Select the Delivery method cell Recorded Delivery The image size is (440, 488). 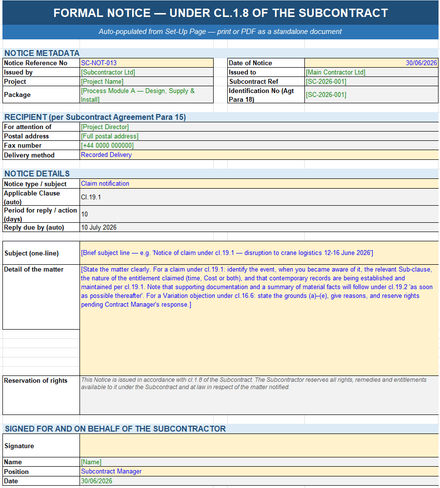pyautogui.click(x=259, y=155)
